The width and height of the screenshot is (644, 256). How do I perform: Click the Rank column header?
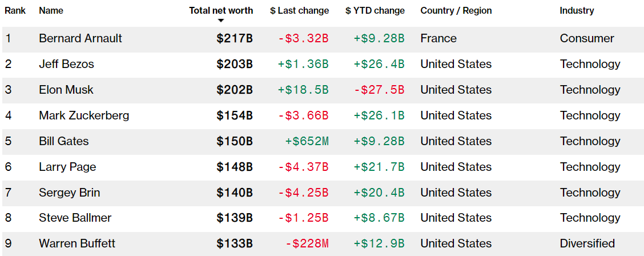point(15,10)
